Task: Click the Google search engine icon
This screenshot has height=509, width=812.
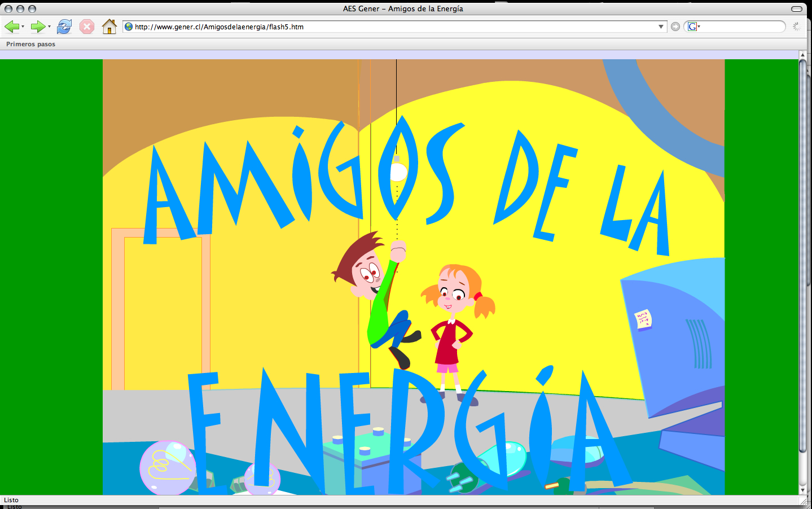Action: point(692,27)
